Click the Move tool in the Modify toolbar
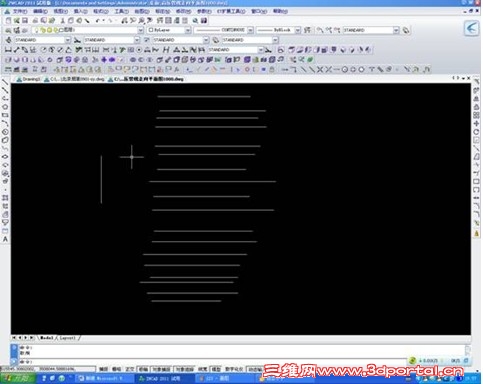 (x=477, y=124)
